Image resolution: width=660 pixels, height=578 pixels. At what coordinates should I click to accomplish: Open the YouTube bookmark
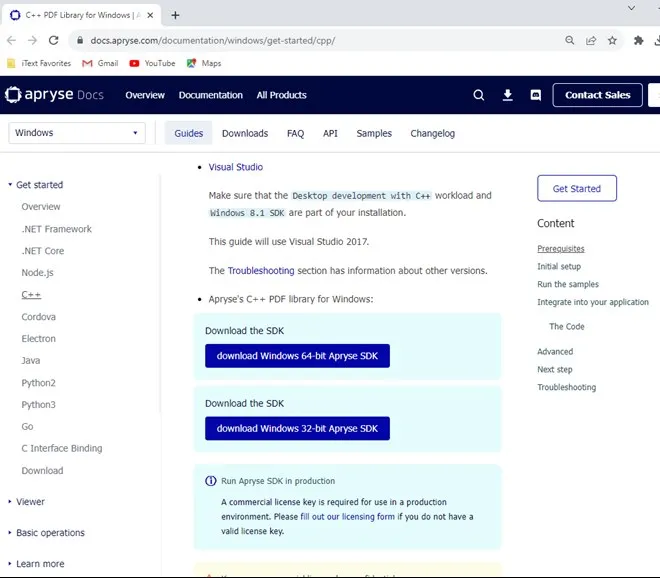152,63
